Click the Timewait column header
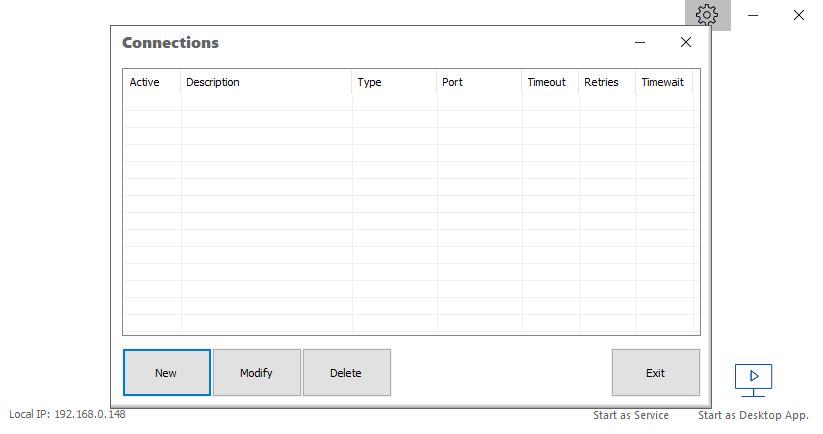The height and width of the screenshot is (434, 823). tap(664, 82)
